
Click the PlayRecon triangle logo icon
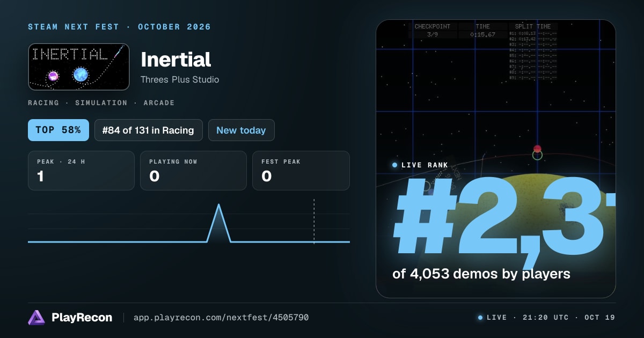36,318
